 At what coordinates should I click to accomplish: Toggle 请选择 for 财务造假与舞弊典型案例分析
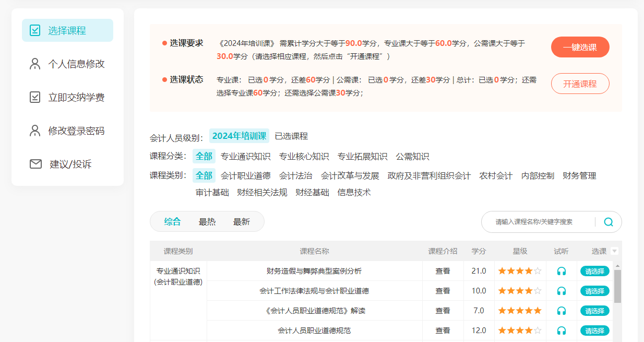tap(594, 271)
